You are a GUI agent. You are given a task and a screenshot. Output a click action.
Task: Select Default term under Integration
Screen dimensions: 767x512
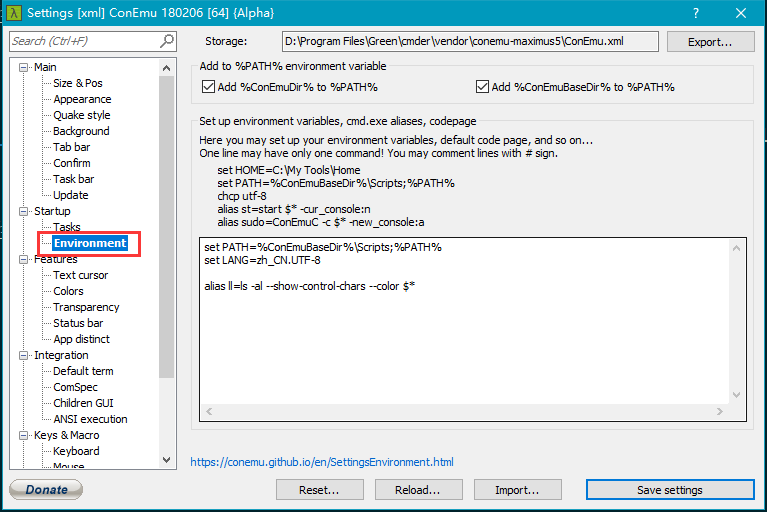coord(83,371)
